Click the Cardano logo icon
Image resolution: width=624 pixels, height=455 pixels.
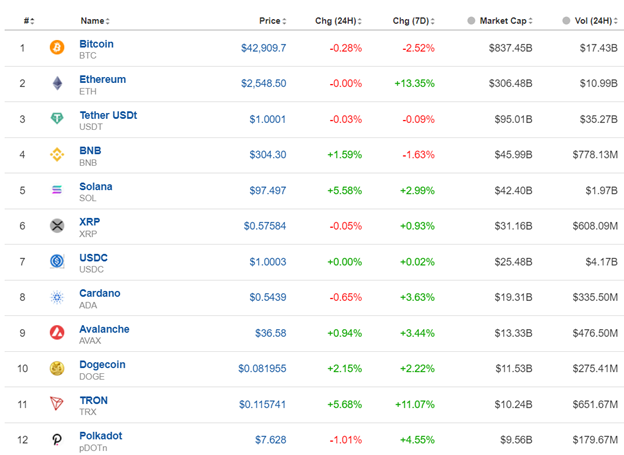(57, 297)
